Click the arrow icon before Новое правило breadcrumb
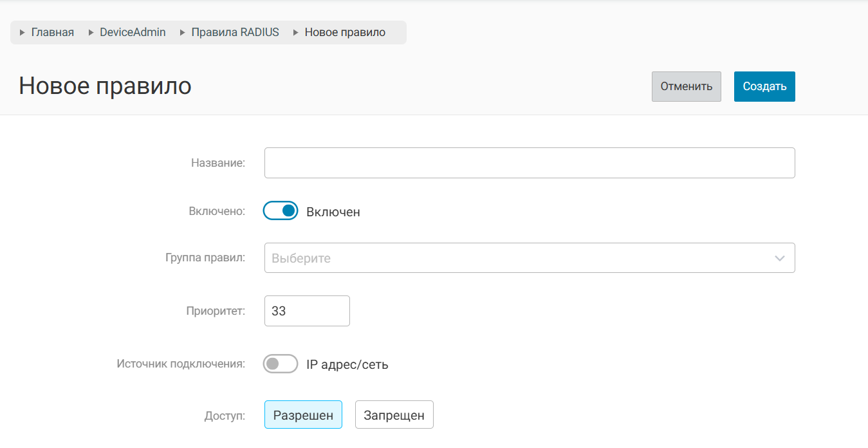 (x=296, y=33)
